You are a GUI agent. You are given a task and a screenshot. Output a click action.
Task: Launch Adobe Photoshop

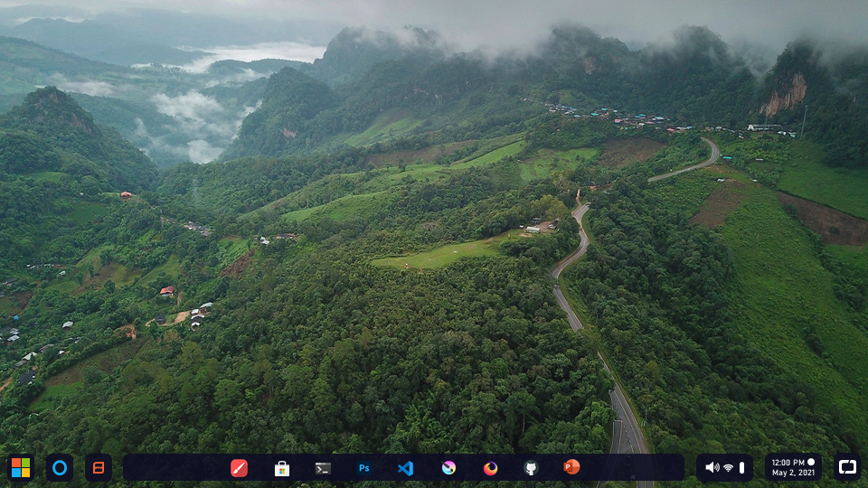coord(363,468)
